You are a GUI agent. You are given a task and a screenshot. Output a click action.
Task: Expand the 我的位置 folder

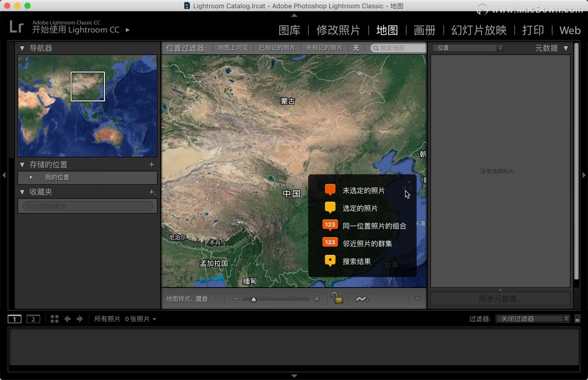[x=31, y=177]
